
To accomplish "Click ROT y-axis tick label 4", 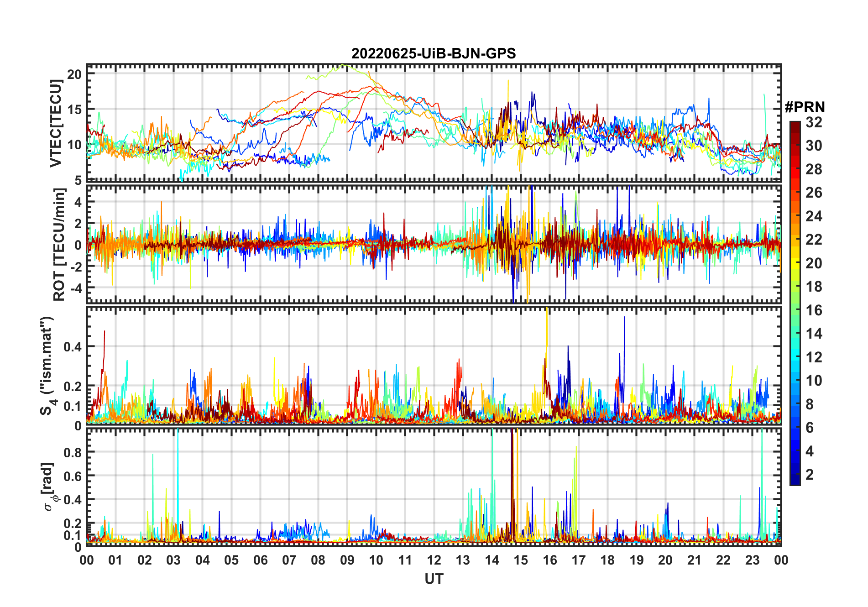I will pos(78,202).
